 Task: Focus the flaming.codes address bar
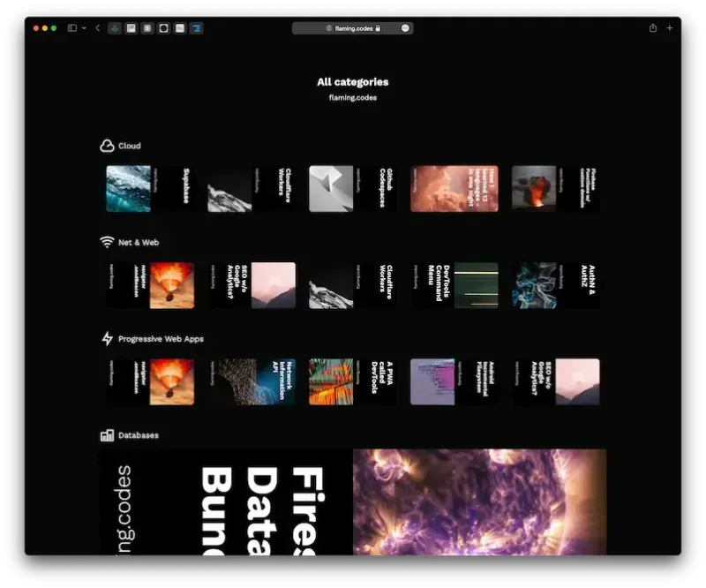pyautogui.click(x=352, y=28)
